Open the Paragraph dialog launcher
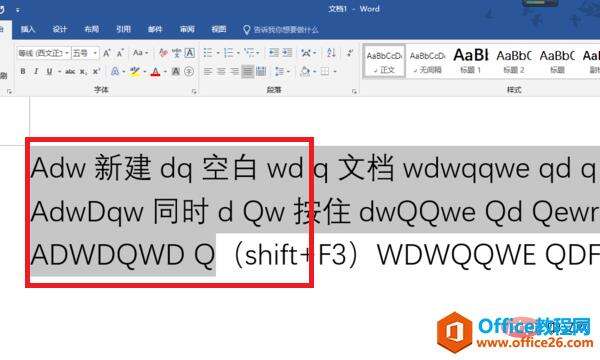The image size is (600, 360). (x=354, y=92)
